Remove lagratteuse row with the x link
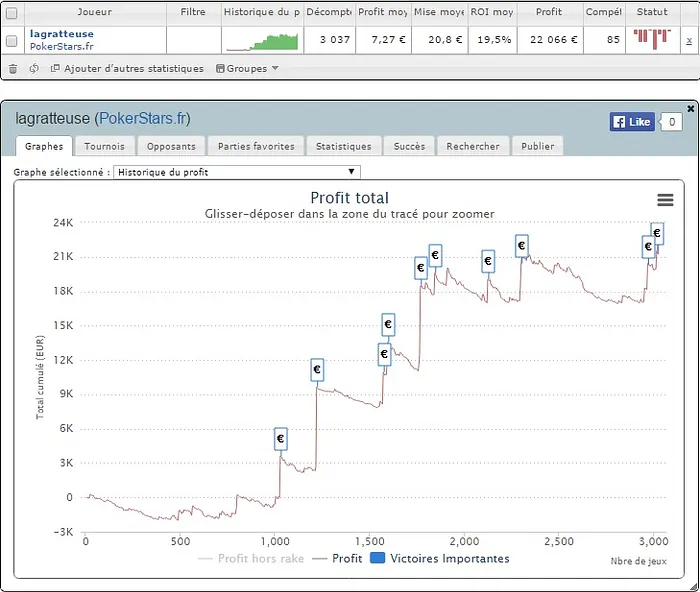The height and width of the screenshot is (592, 700). [x=689, y=41]
